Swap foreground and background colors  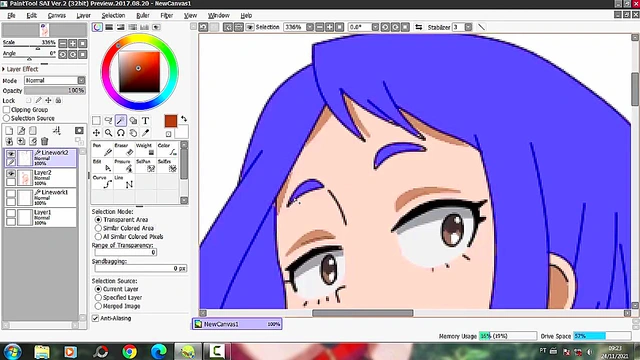(184, 119)
